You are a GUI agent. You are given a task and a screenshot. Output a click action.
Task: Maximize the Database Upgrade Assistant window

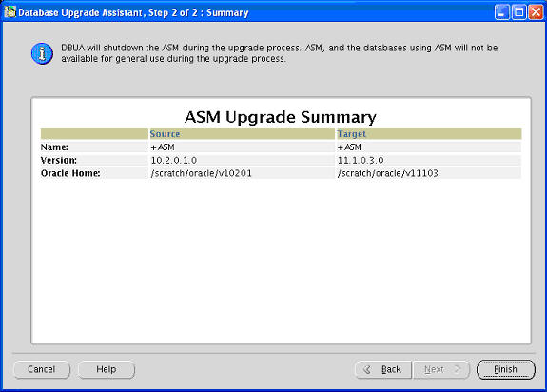tap(518, 12)
